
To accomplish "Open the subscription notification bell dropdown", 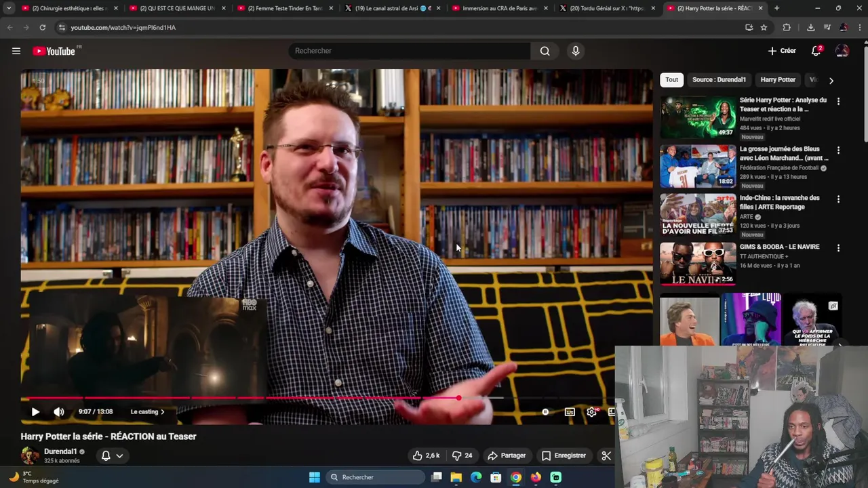I will (x=112, y=455).
